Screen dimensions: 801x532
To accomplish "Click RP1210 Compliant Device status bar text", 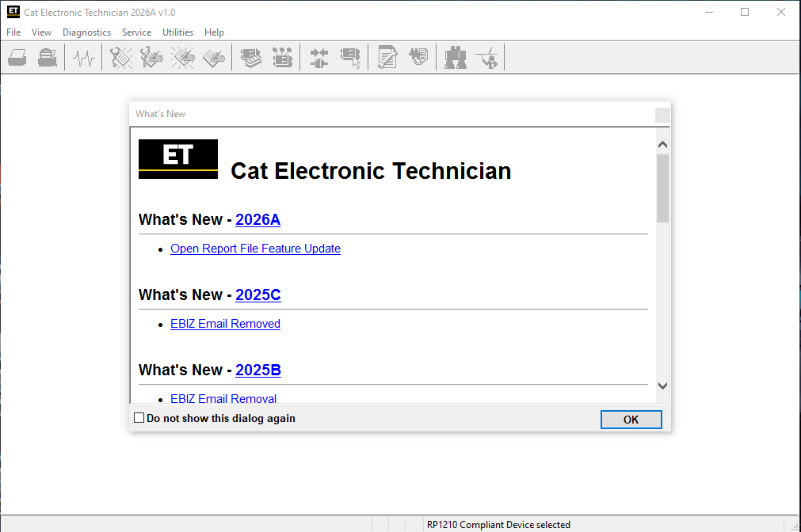I will (x=498, y=524).
